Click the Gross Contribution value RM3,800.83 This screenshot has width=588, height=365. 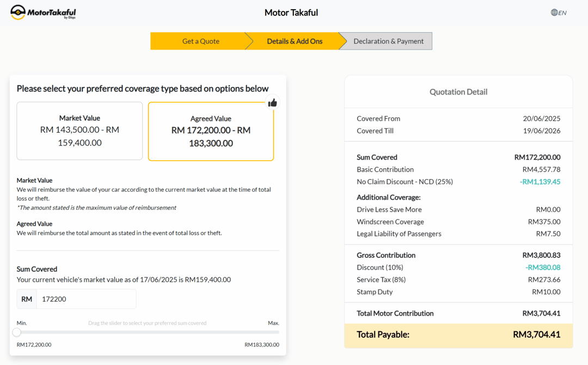click(542, 255)
